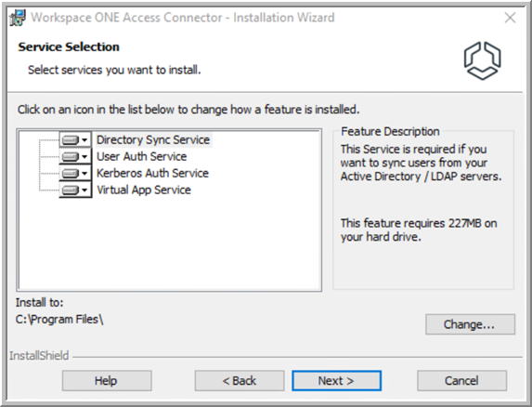Click the Workspace ONE hexagon logo
This screenshot has width=532, height=407.
pos(482,60)
